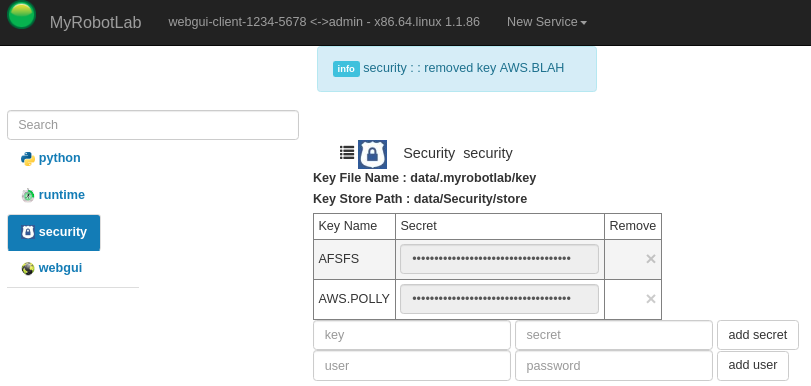Expand the New Service dropdown
The image size is (811, 386).
coord(547,22)
